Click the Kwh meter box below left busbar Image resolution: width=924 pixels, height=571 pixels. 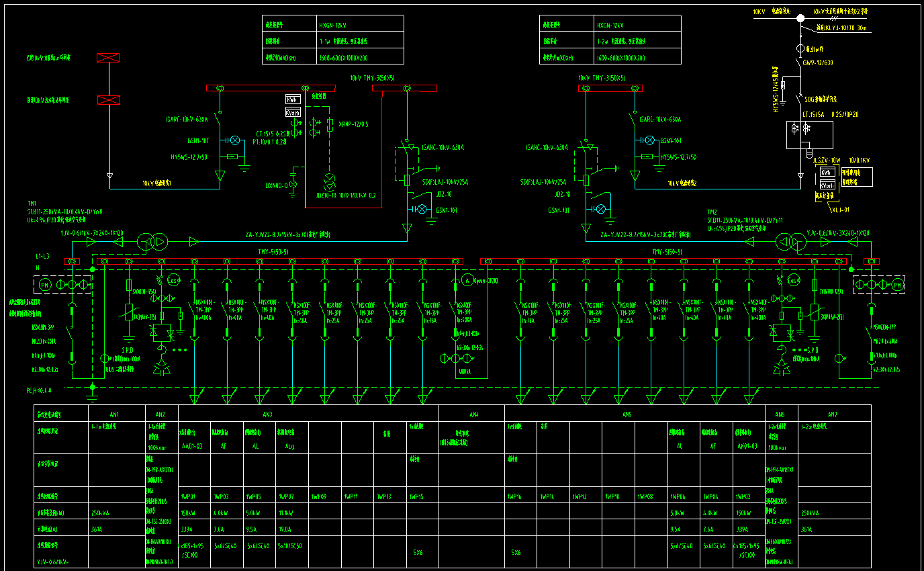point(293,100)
